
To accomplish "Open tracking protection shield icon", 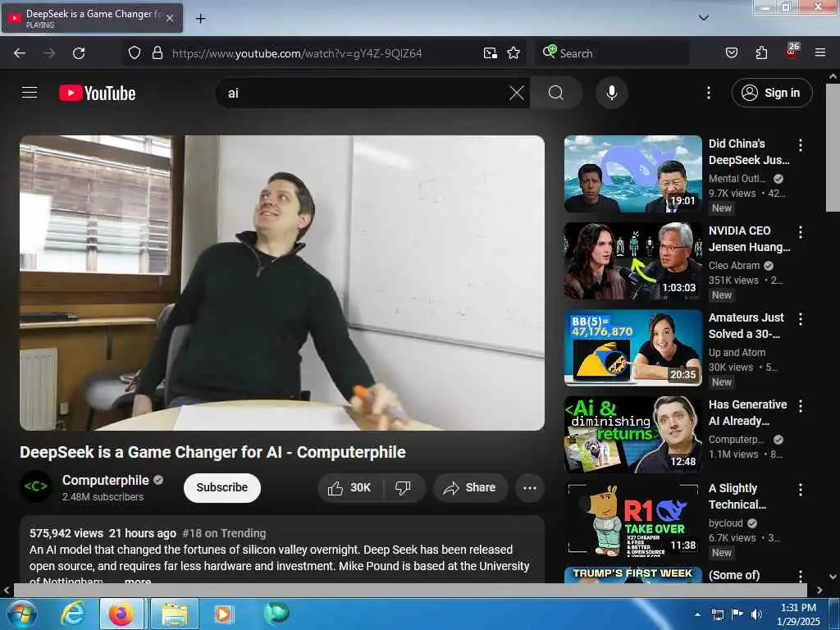I will point(135,52).
